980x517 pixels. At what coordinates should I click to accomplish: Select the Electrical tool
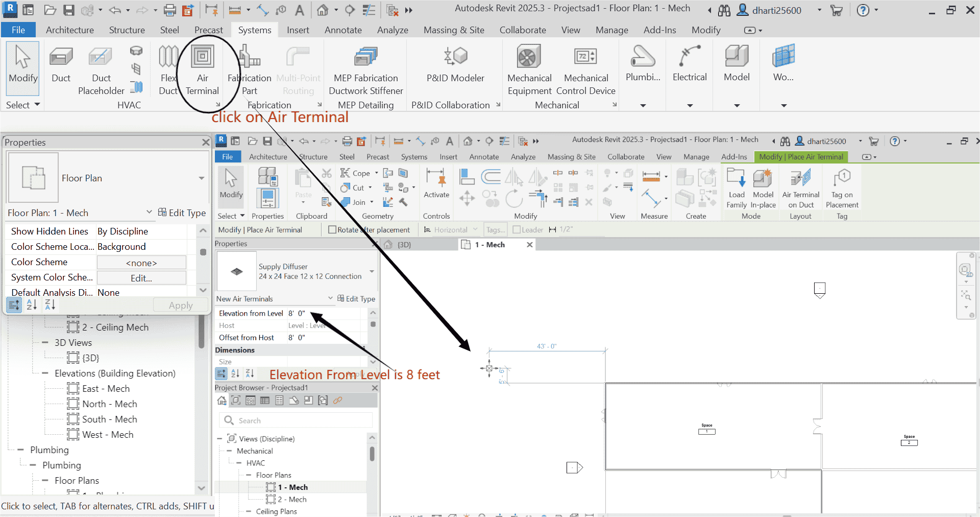689,66
